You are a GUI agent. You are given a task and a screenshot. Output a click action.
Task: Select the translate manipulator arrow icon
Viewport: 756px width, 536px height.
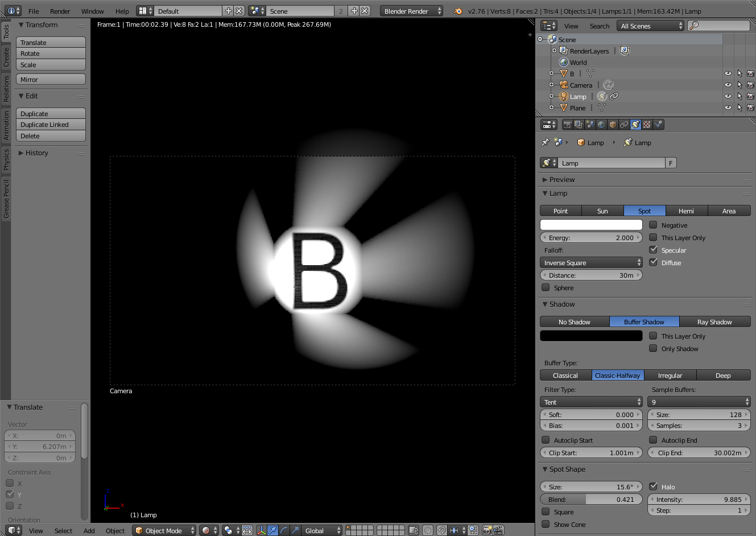tap(272, 530)
